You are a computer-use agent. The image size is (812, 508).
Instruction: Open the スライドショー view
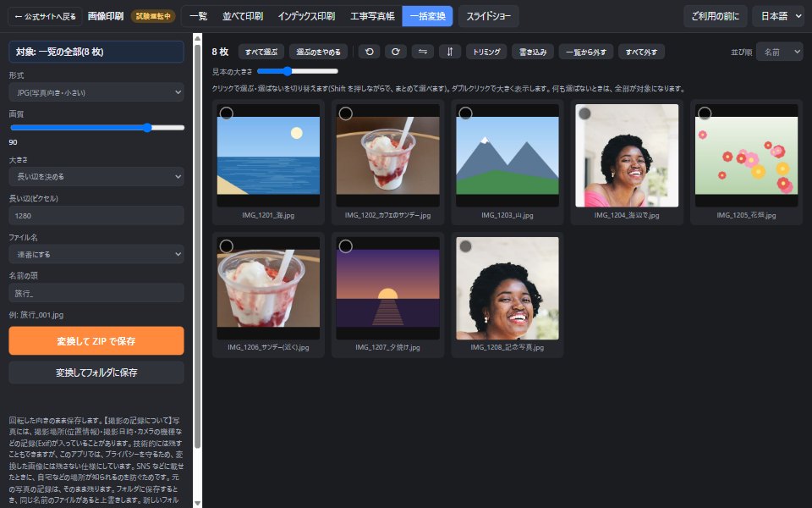point(488,16)
